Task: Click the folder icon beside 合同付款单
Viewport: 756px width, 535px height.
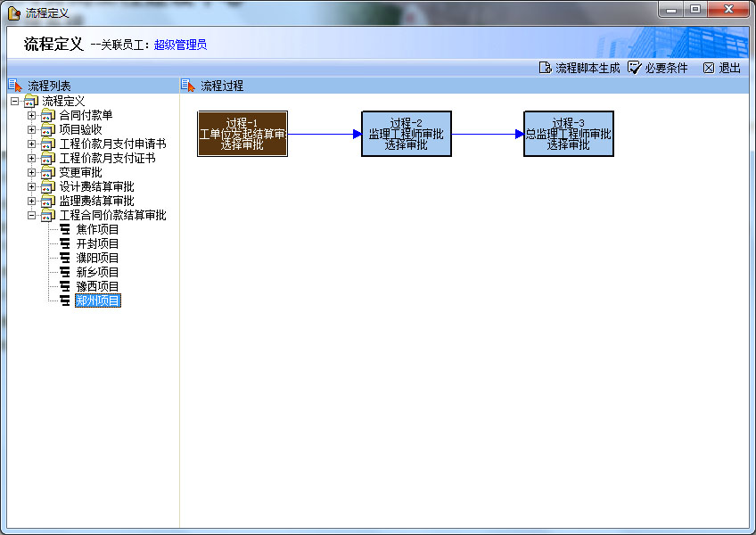Action: point(48,115)
